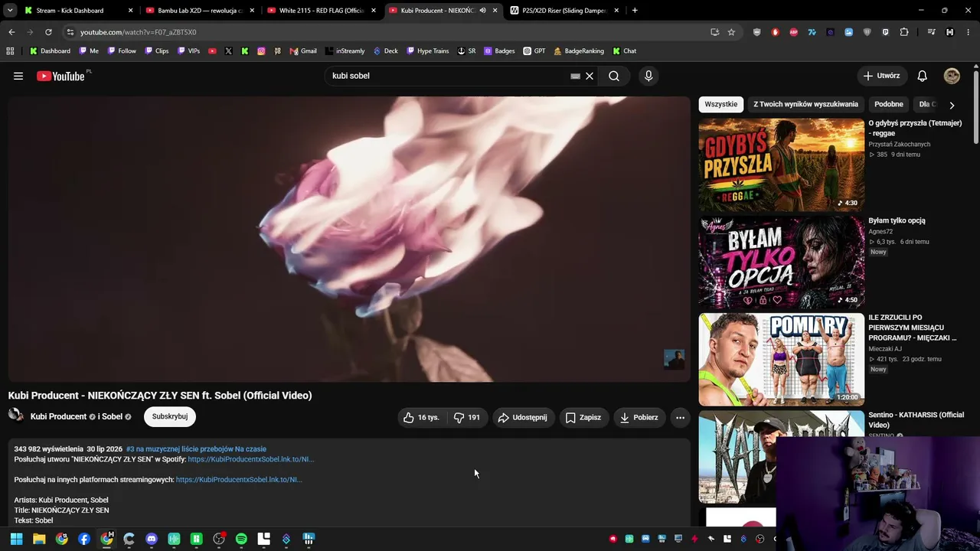Screen dimensions: 980x551
Task: Open the Hype Trains bookmark
Action: [x=427, y=51]
